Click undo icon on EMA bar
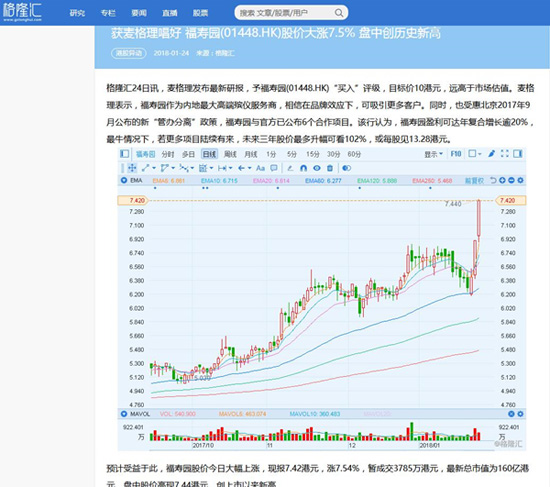The image size is (550, 487). (493, 180)
